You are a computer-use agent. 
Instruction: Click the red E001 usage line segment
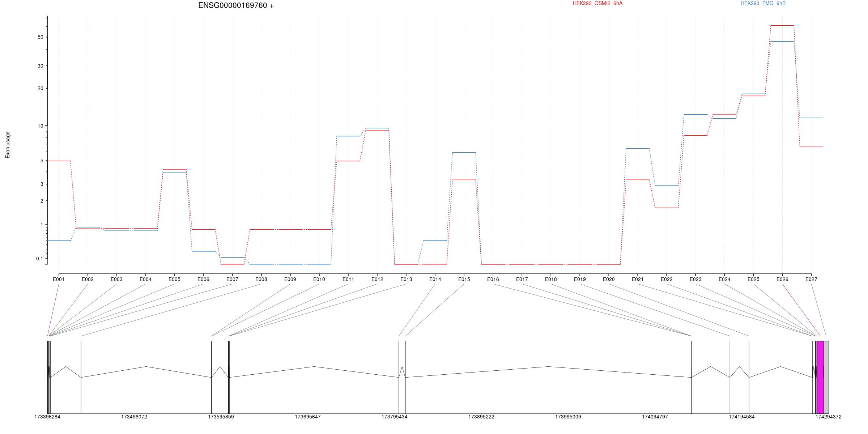coord(59,161)
